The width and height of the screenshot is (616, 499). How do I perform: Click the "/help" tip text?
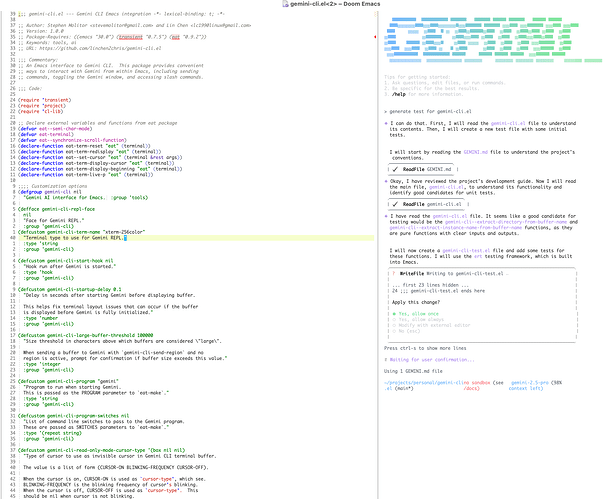399,94
